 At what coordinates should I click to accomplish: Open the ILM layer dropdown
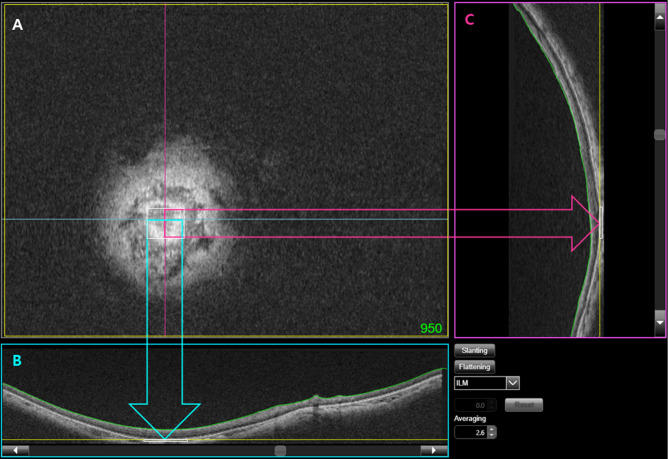[513, 383]
